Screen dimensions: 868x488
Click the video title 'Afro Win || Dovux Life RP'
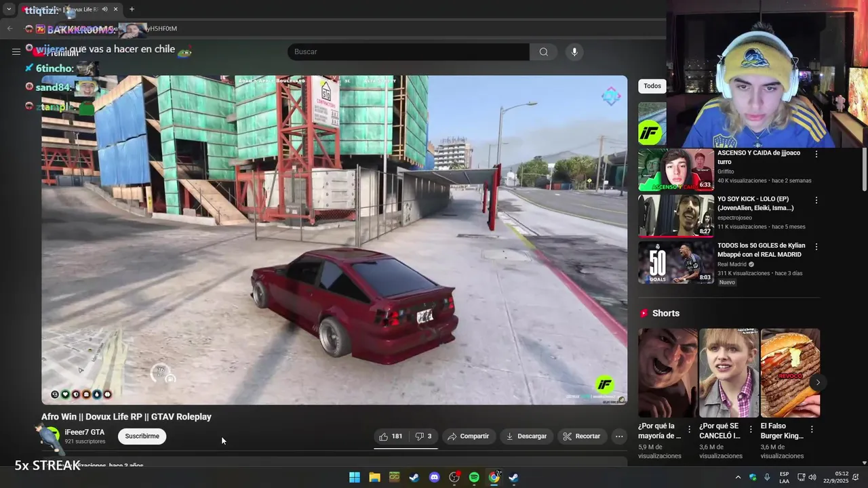(126, 417)
